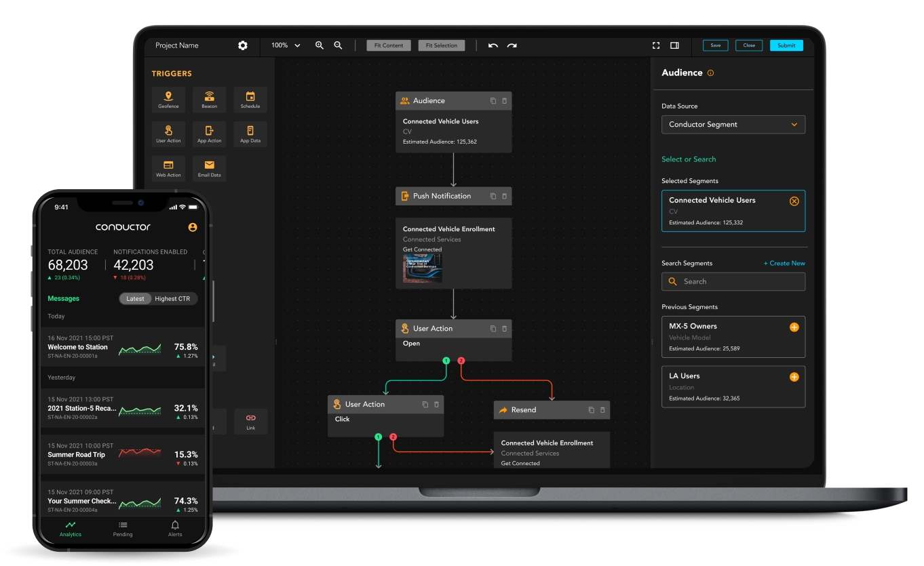Select the User Action trigger

pyautogui.click(x=169, y=134)
